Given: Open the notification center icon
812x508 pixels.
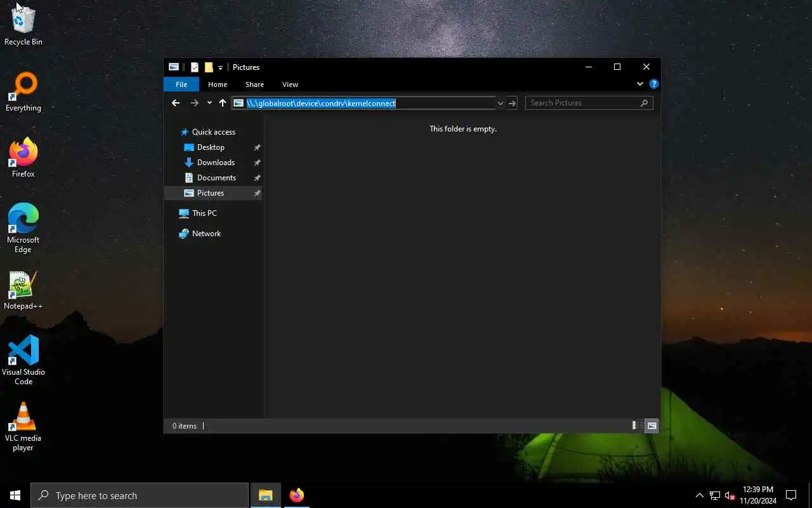Looking at the screenshot, I should click(x=791, y=495).
